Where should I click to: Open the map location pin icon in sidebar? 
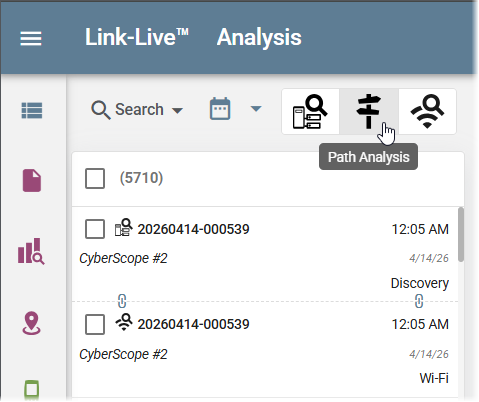[x=31, y=323]
